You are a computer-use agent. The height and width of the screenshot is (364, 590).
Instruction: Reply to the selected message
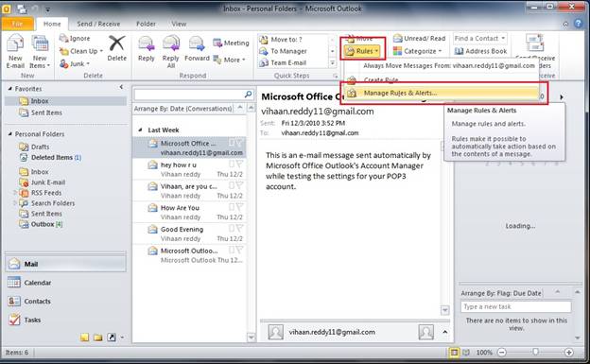(146, 49)
